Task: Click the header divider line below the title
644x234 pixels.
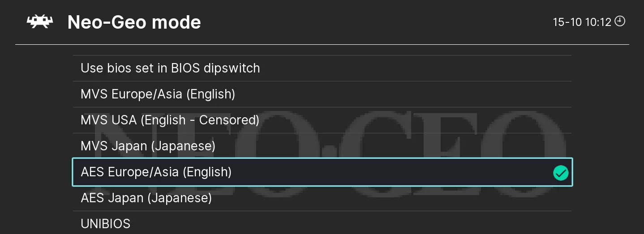Action: pyautogui.click(x=322, y=45)
